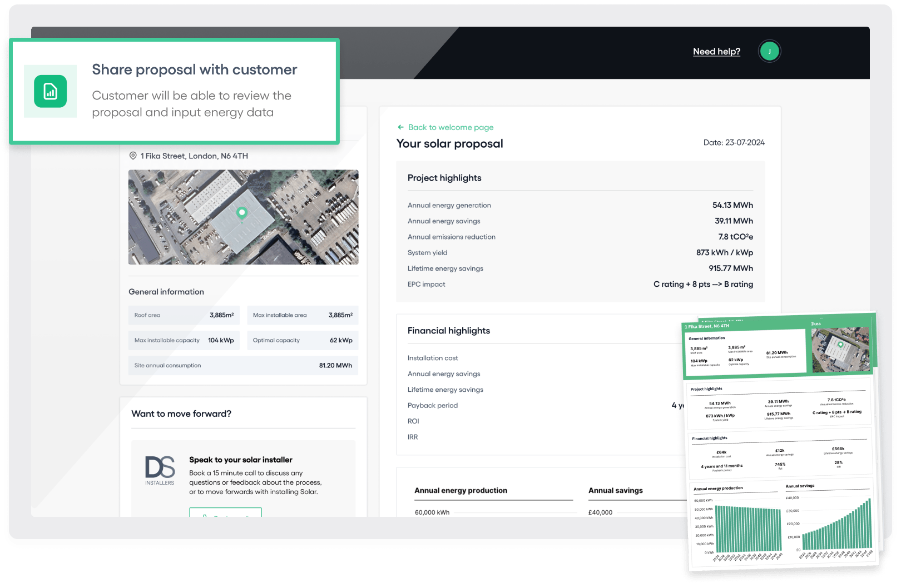Click the back arrow beside welcome page link
901x588 pixels.
point(400,127)
